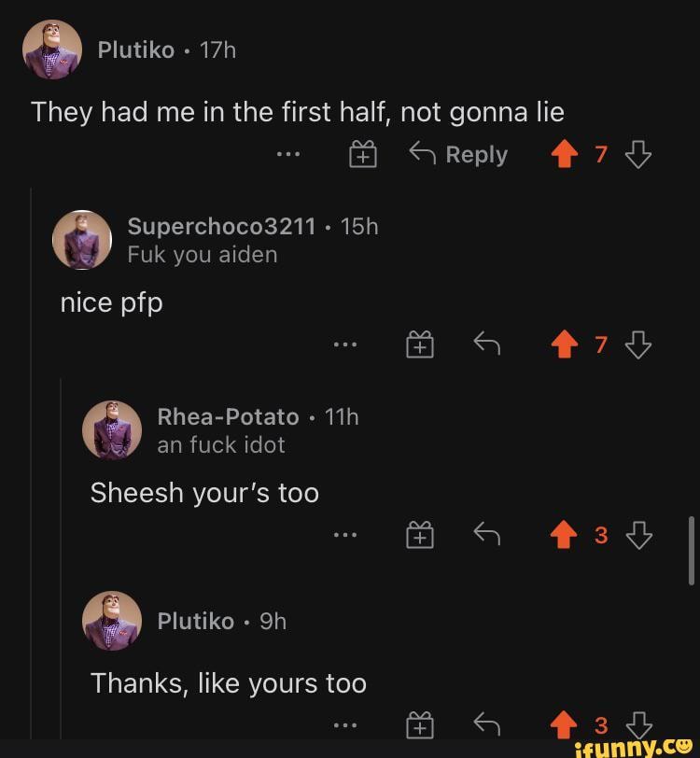The height and width of the screenshot is (758, 700).
Task: Open Superchoco3211's avatar thumbnail
Action: pos(82,240)
